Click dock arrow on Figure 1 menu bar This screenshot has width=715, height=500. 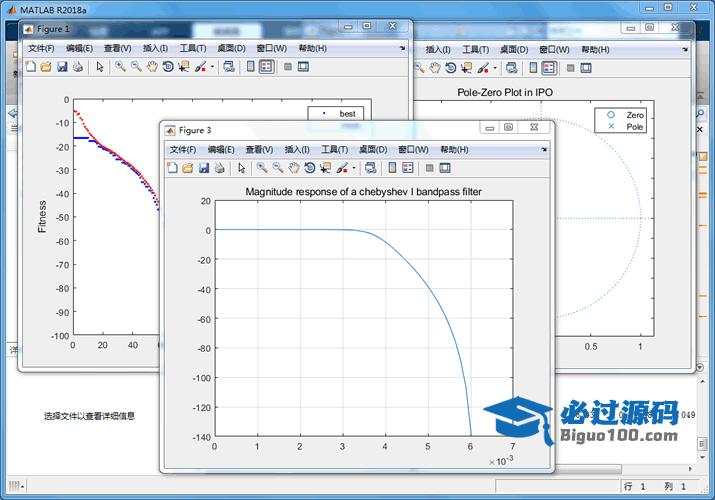(402, 48)
